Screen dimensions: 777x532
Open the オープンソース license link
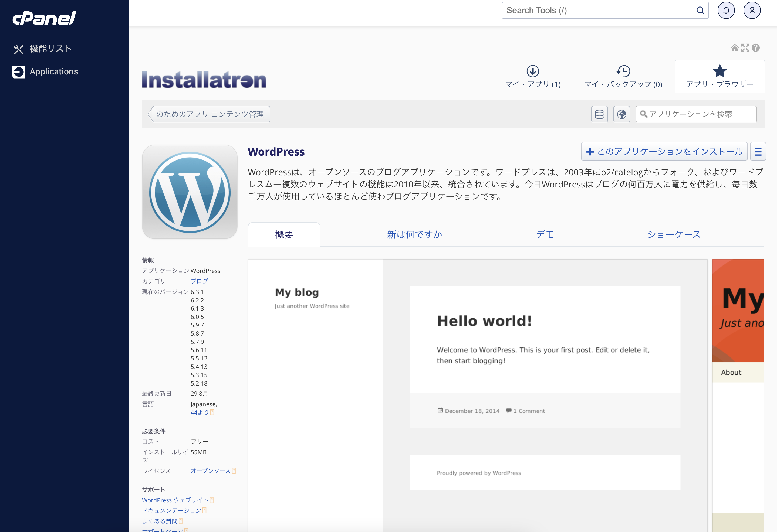pos(211,470)
